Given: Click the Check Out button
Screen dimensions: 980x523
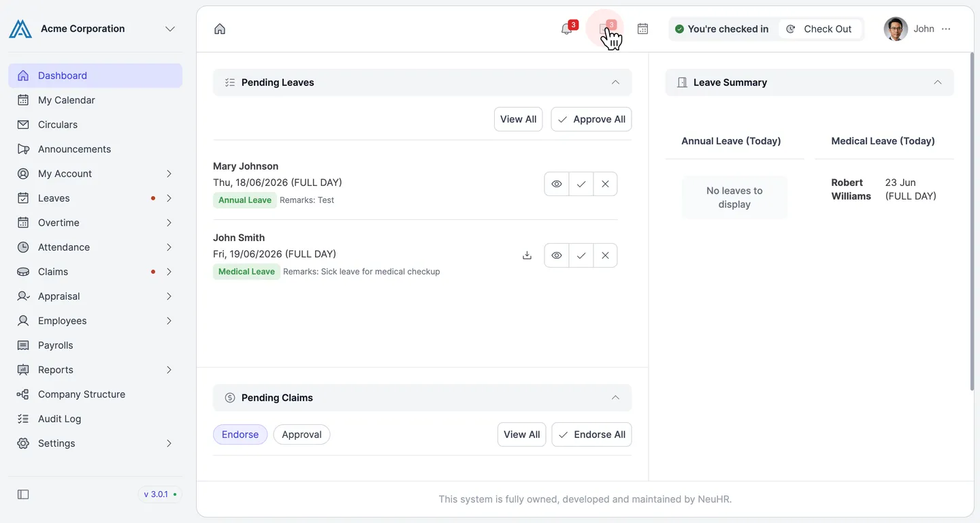Looking at the screenshot, I should point(819,29).
